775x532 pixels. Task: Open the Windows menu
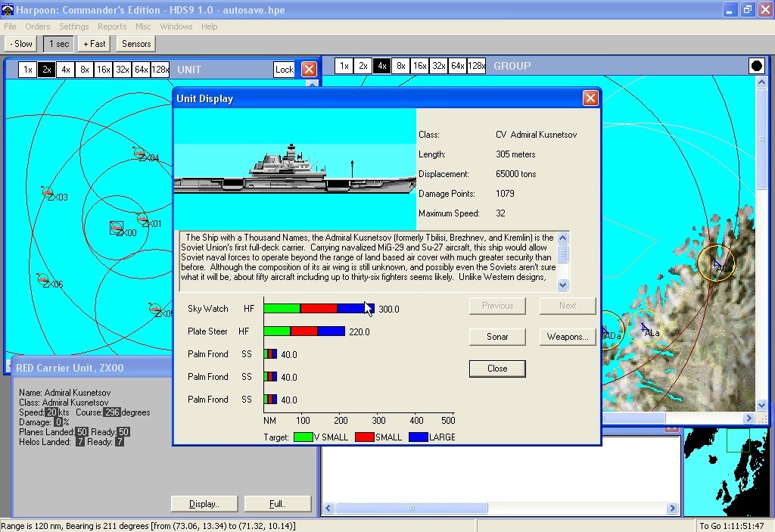(176, 26)
